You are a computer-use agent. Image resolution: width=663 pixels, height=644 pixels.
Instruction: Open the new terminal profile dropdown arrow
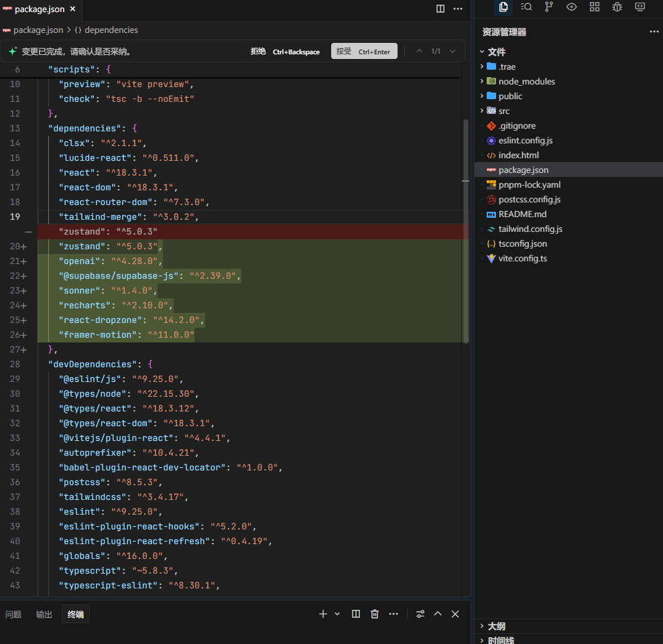tap(337, 614)
